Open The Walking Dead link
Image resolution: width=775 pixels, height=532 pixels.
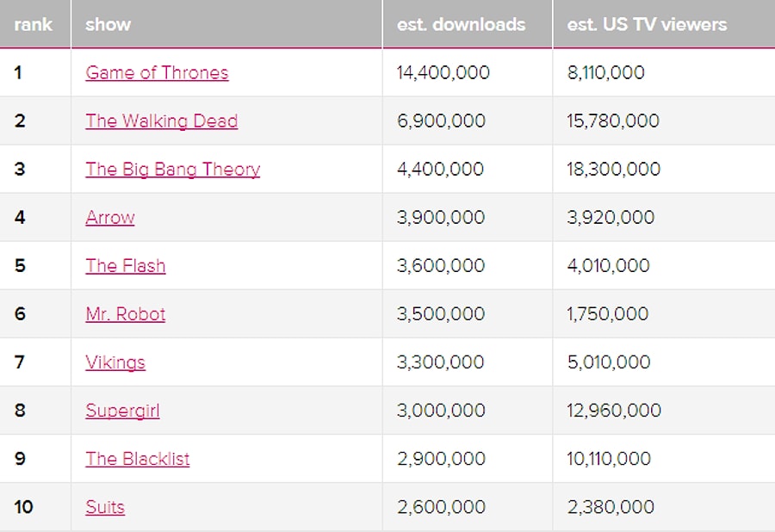tap(161, 121)
